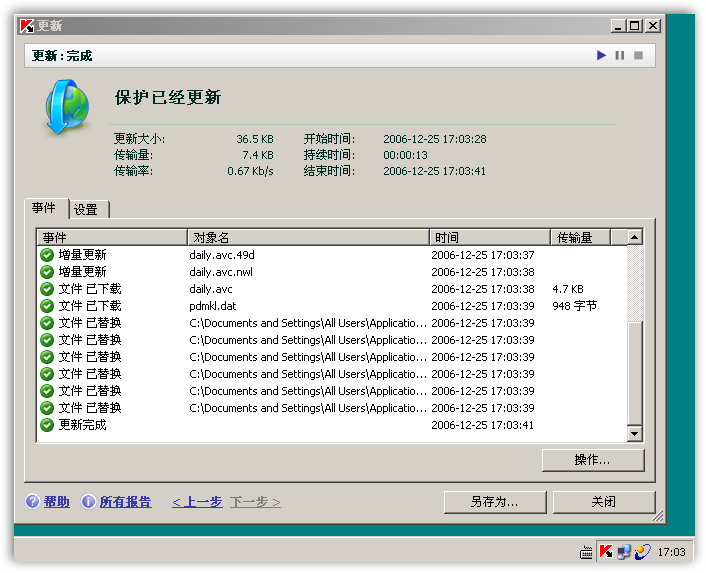Open Kaspersky tray icon in taskbar

[x=606, y=551]
